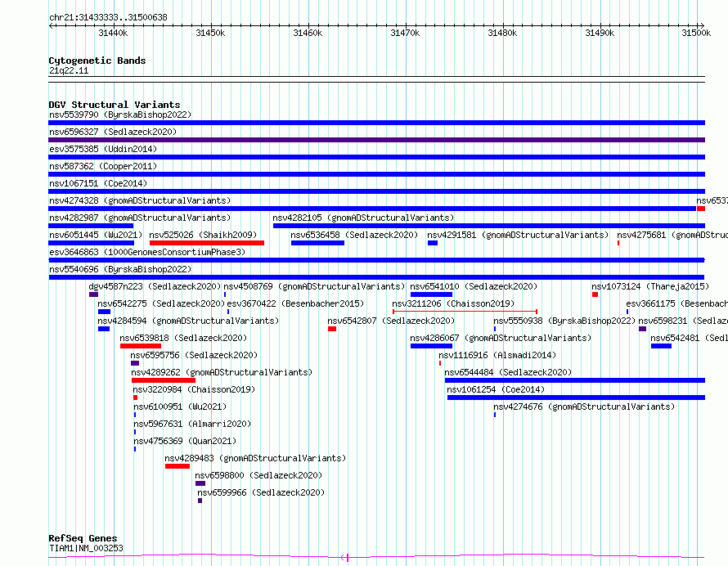
Task: Select the nsv6536458 (Sedlazeck2020) blue bar
Action: click(x=317, y=243)
